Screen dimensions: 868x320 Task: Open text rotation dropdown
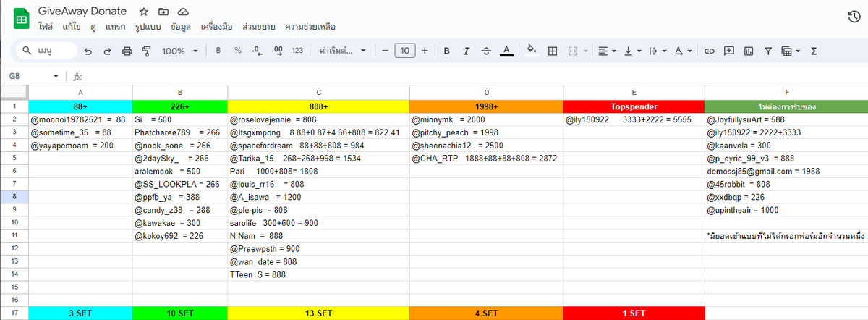[x=682, y=51]
